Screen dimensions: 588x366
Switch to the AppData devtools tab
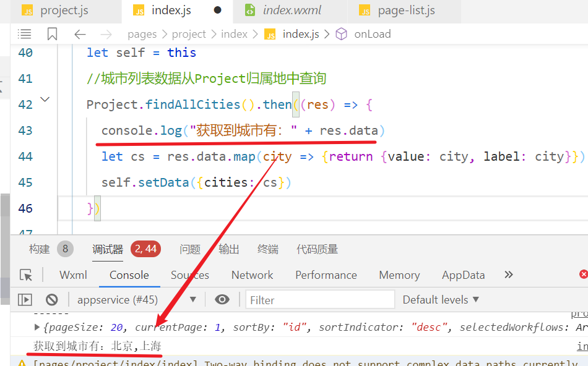click(463, 275)
